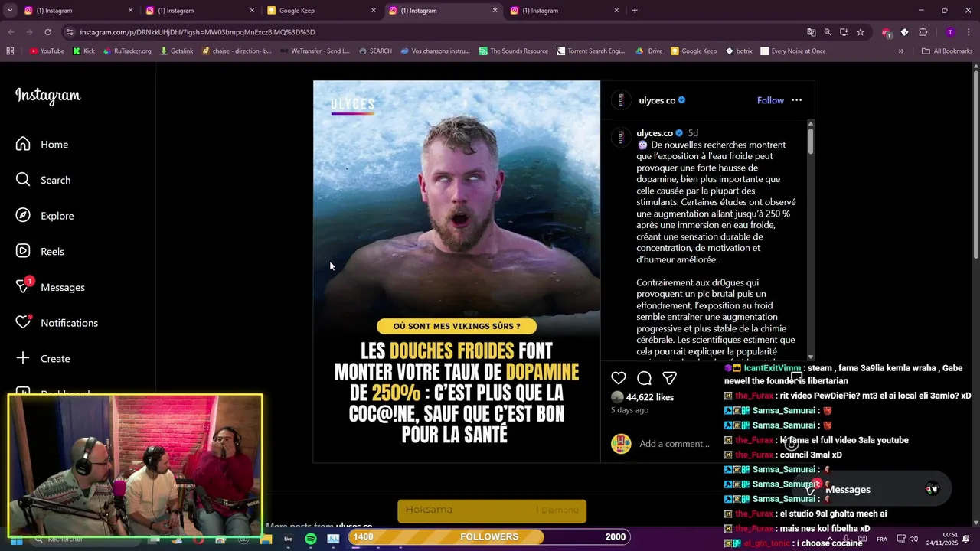The height and width of the screenshot is (551, 980).
Task: View site information icon in address bar
Action: [x=70, y=32]
